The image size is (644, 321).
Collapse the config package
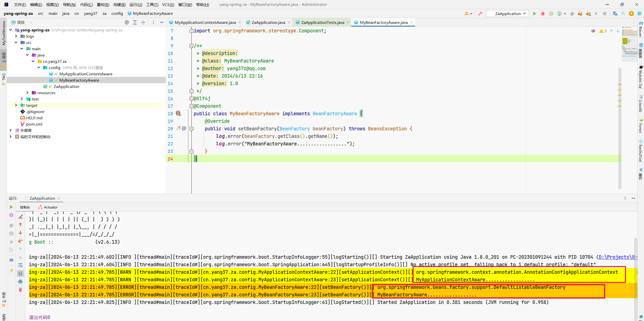(39, 68)
